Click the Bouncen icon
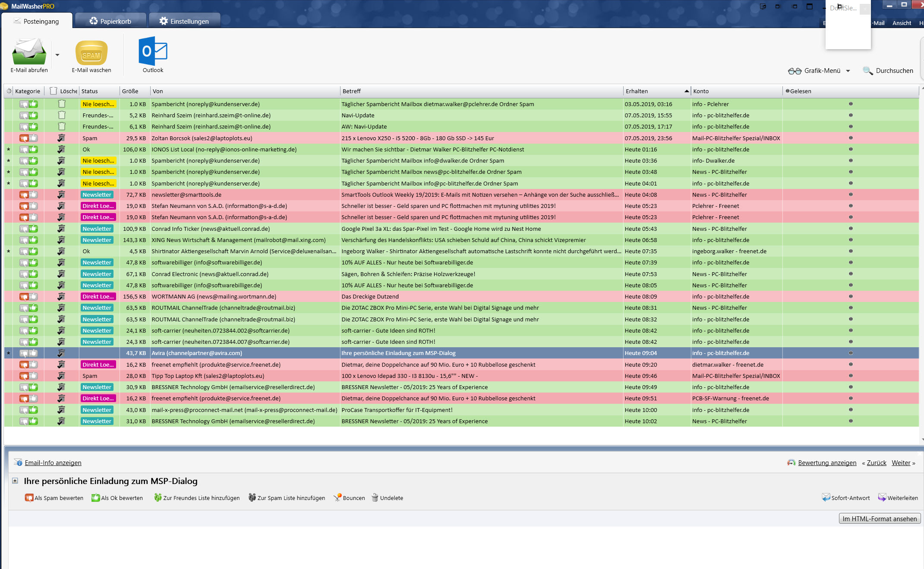The image size is (924, 569). tap(337, 498)
